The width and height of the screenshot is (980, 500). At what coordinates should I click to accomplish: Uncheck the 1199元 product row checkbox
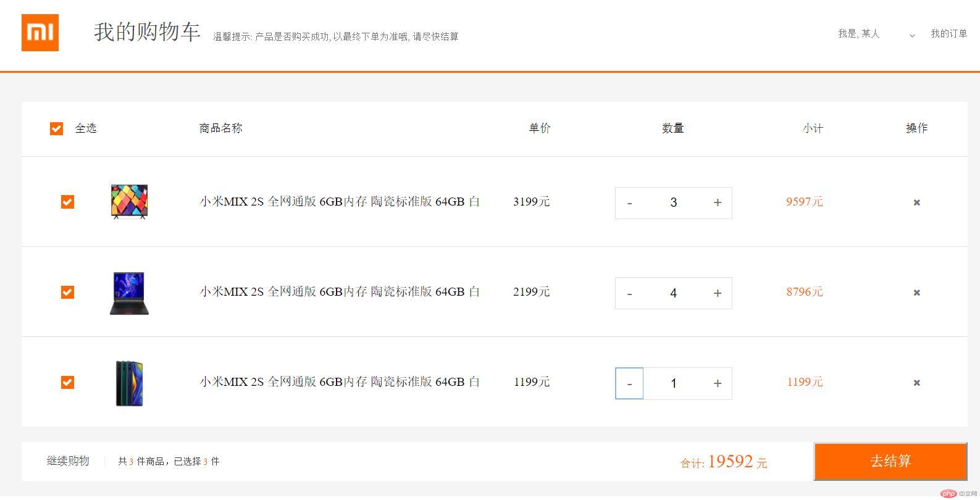[x=67, y=382]
